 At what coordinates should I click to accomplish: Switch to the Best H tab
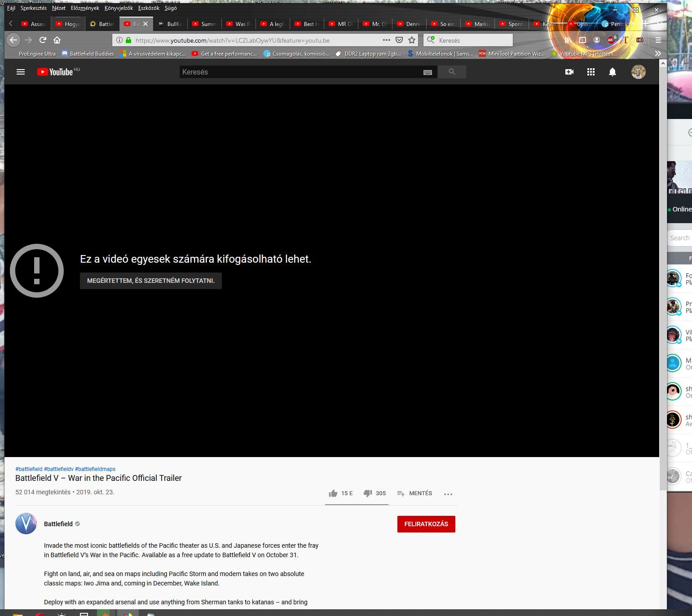(307, 24)
